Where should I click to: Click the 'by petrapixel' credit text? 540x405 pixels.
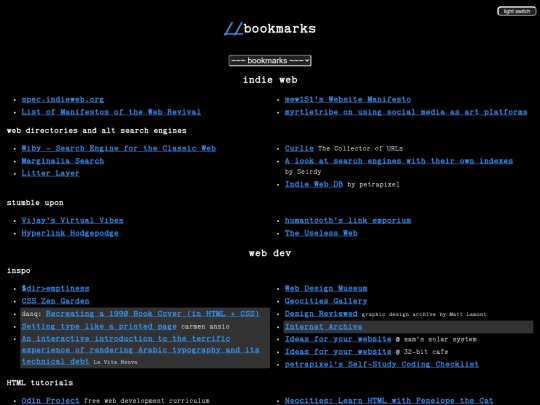[x=373, y=185]
